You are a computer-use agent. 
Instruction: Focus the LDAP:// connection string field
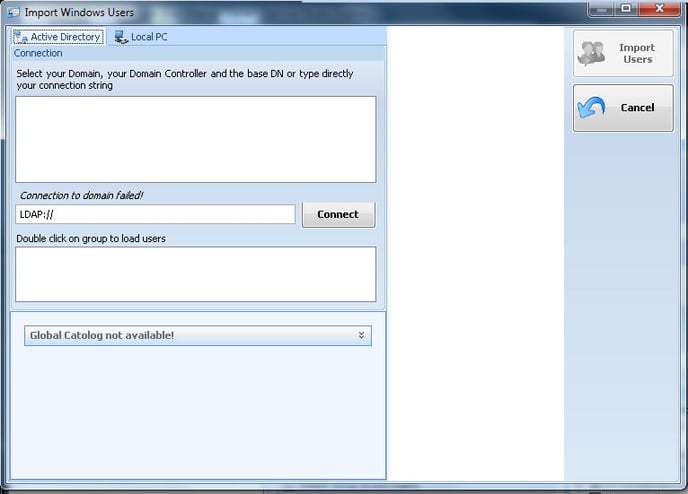[155, 215]
